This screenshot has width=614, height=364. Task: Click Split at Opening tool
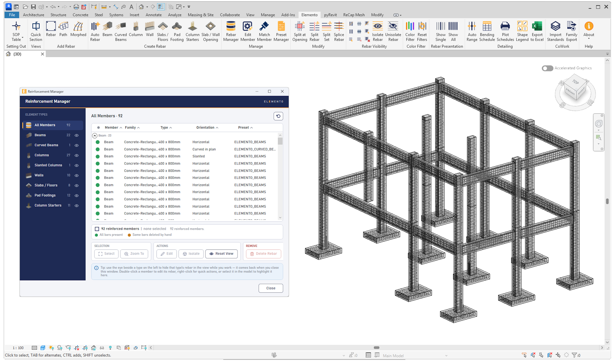(300, 31)
